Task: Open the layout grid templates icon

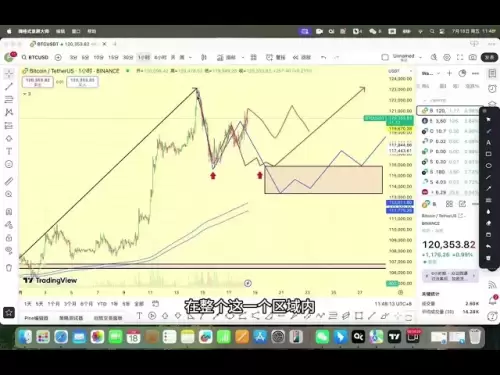Action: pyautogui.click(x=253, y=57)
